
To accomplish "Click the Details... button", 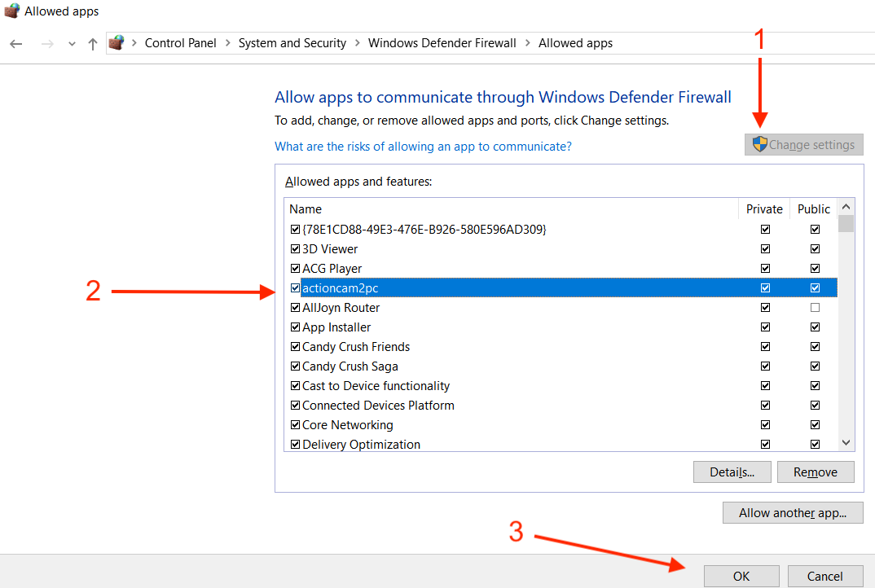I will (x=732, y=472).
